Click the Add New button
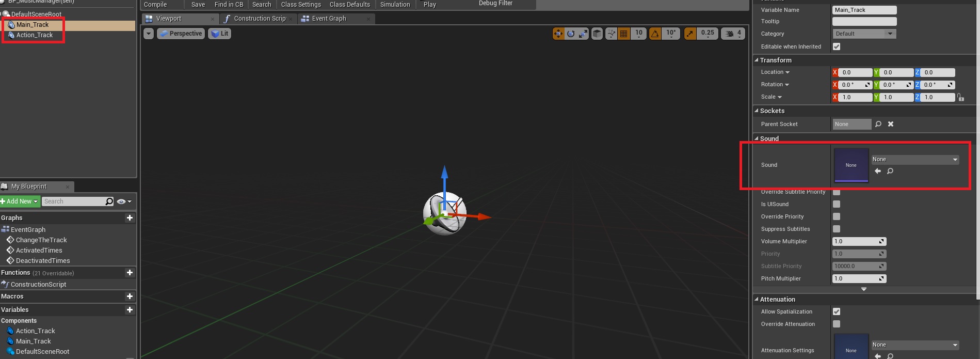This screenshot has width=980, height=359. click(20, 201)
